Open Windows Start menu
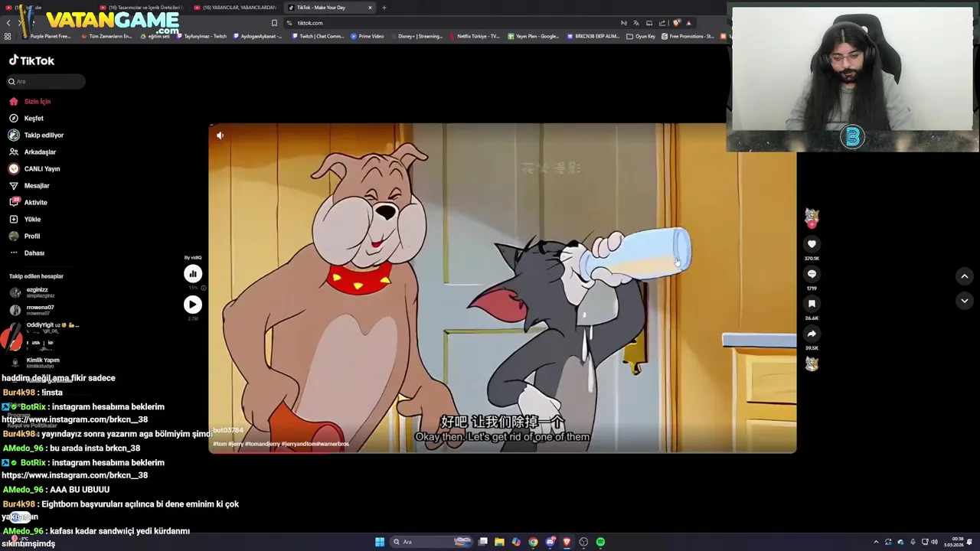 tap(380, 542)
